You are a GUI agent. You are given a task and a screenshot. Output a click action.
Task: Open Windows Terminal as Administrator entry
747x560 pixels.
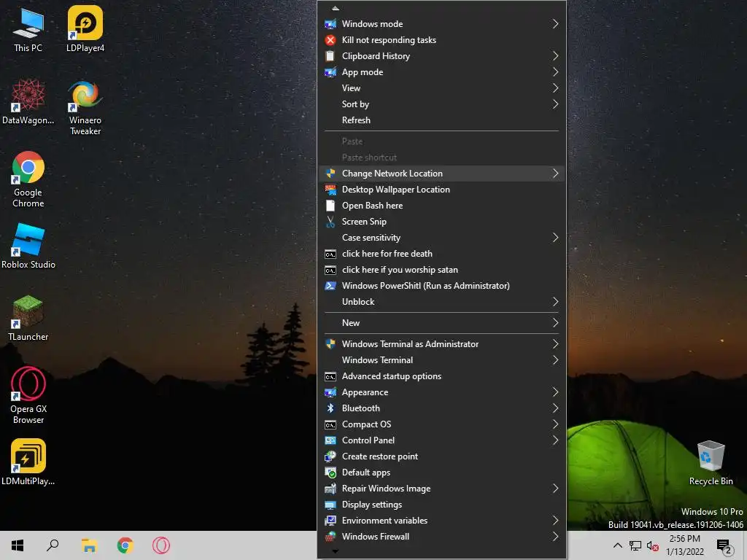click(441, 344)
